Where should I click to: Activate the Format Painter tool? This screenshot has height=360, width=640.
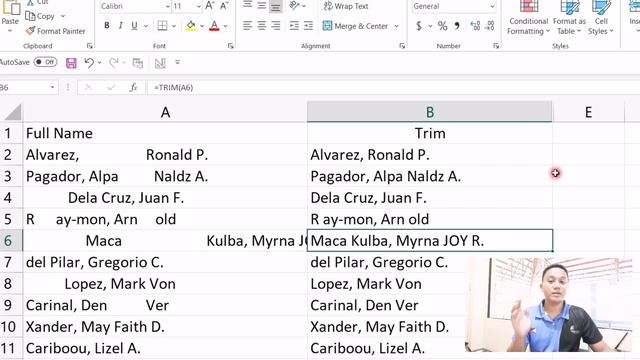(x=56, y=31)
